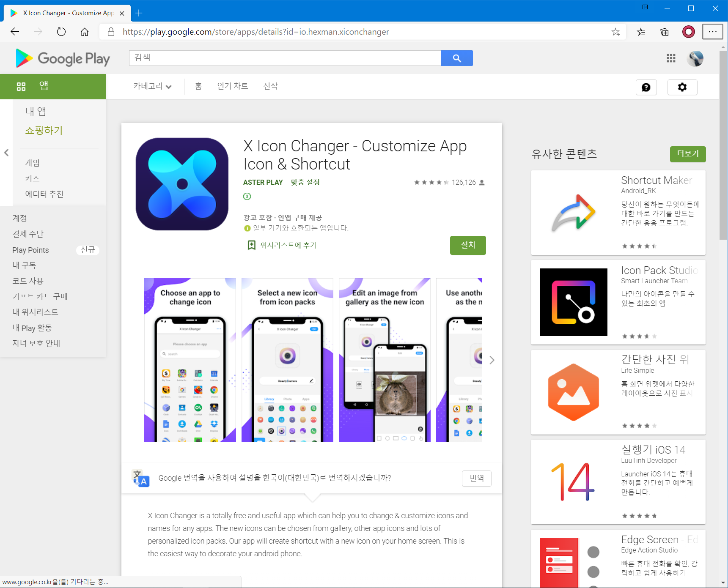Open the Collections icon in toolbar
The image size is (728, 588).
[665, 32]
